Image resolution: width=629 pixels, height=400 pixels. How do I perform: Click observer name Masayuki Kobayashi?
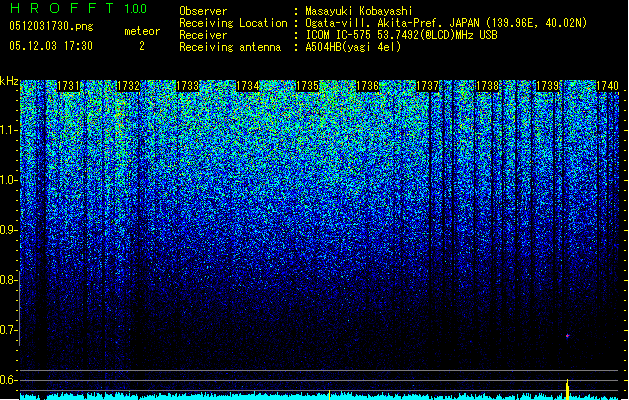[x=359, y=11]
